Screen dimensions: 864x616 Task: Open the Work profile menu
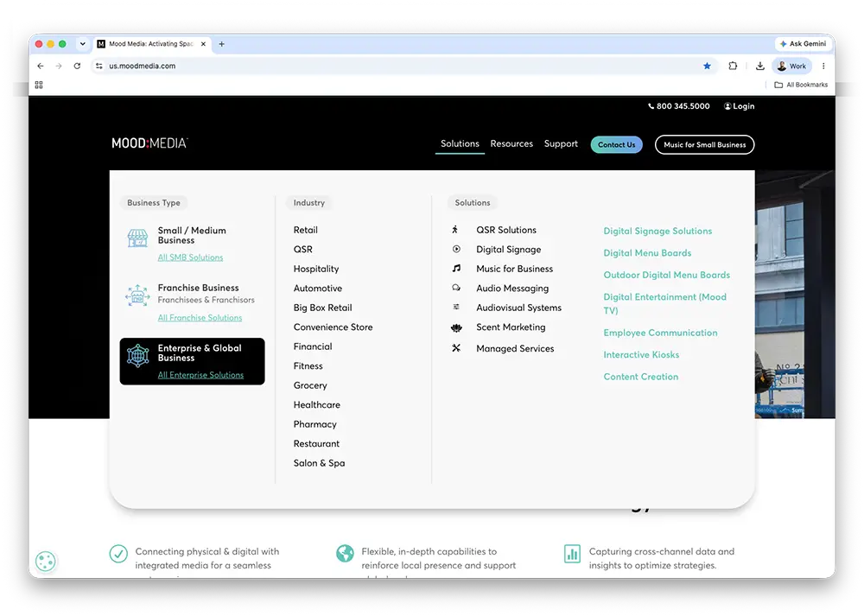791,67
